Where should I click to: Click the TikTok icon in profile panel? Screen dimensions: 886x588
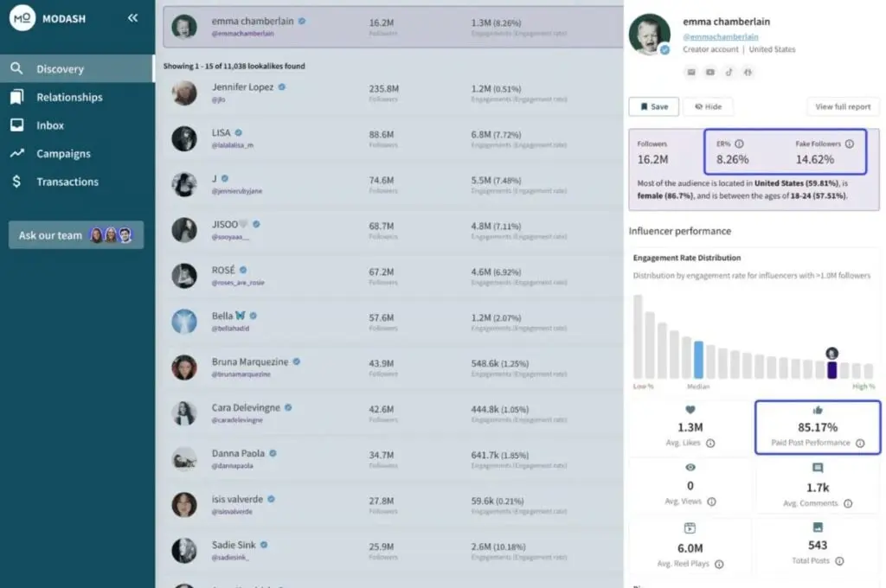point(729,73)
